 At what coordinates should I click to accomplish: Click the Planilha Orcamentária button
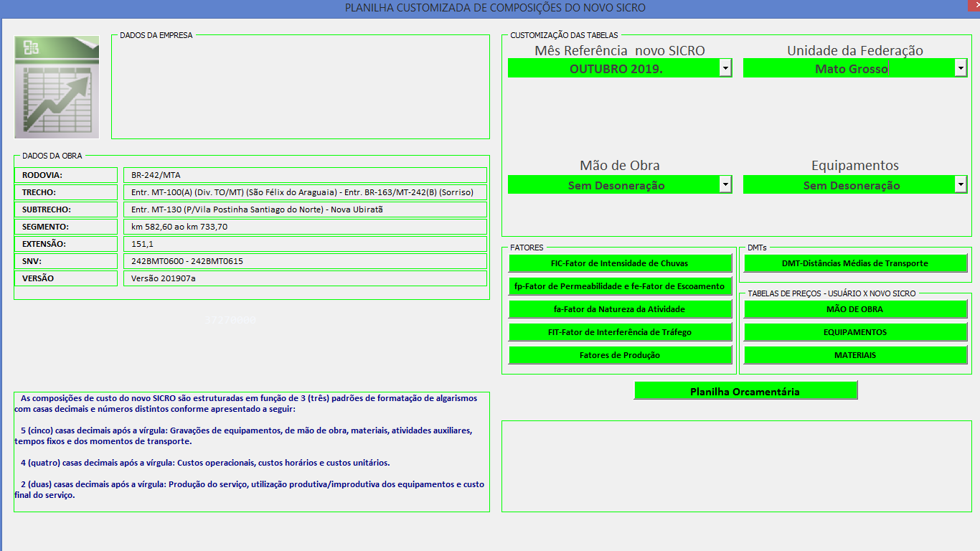745,391
